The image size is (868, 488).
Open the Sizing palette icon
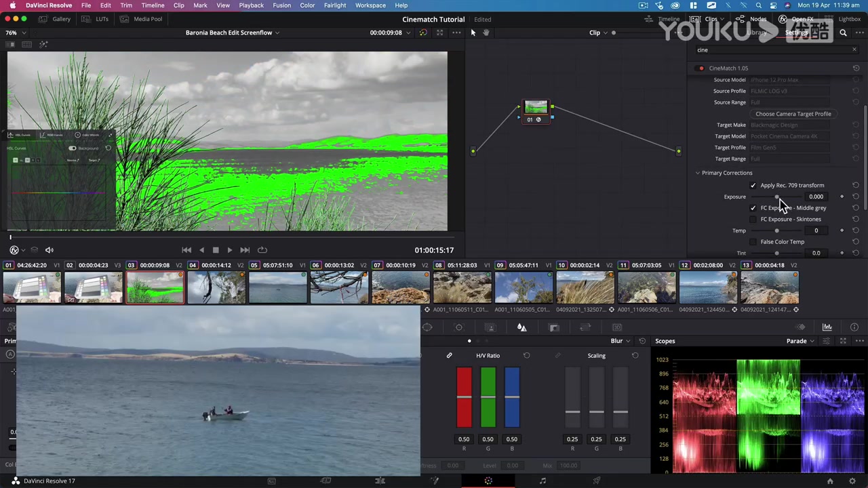[x=586, y=327]
